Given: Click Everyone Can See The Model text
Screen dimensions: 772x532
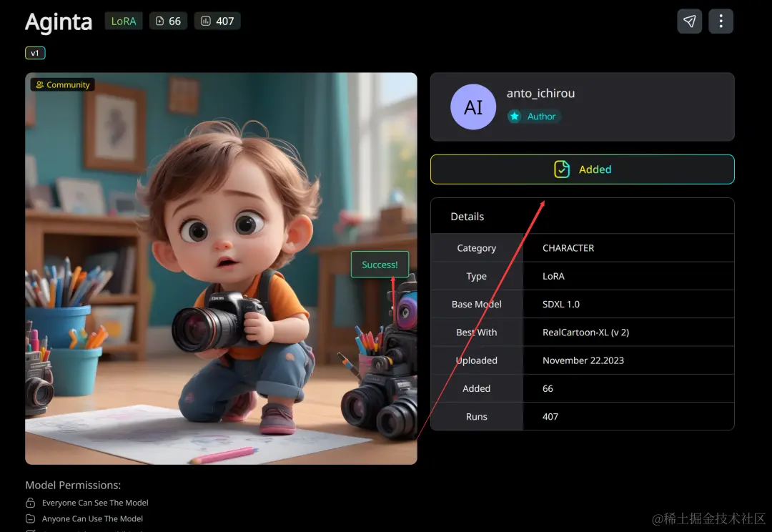Looking at the screenshot, I should [x=95, y=503].
